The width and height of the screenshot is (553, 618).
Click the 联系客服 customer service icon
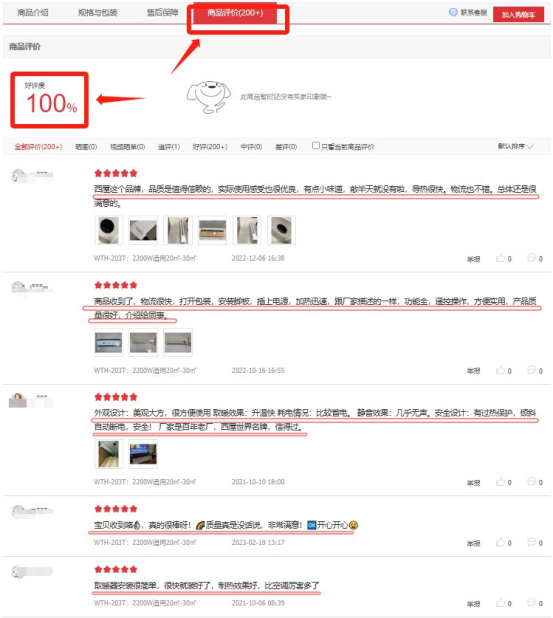tap(453, 12)
